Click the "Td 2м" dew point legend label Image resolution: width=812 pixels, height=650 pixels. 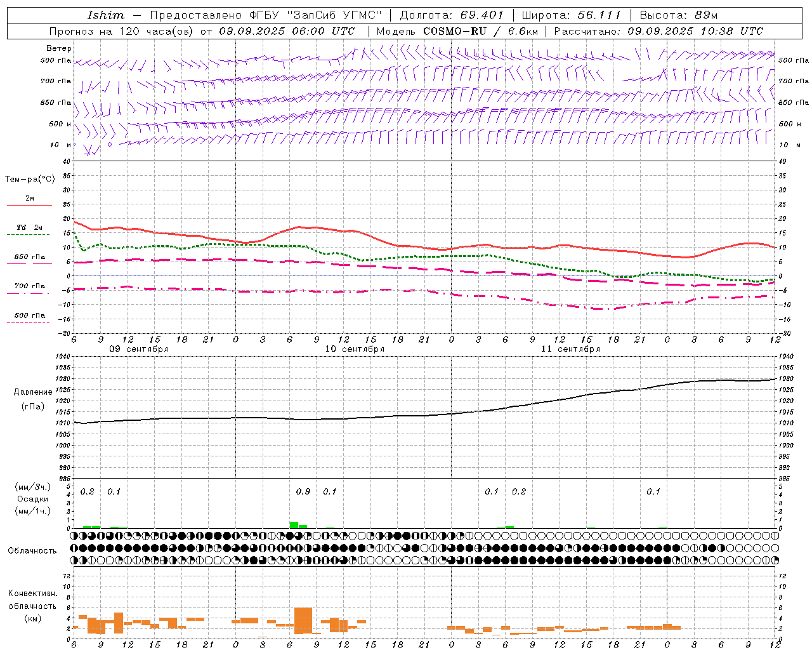[x=30, y=227]
